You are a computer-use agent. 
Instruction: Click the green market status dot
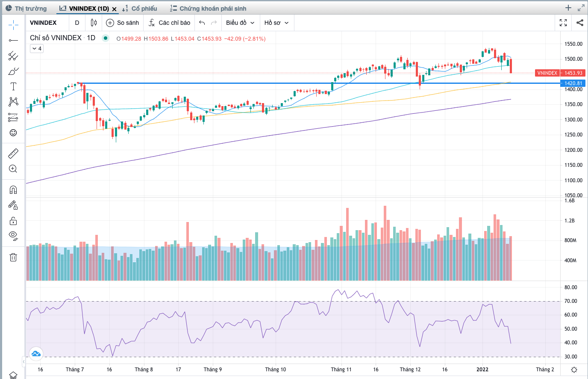tap(106, 38)
